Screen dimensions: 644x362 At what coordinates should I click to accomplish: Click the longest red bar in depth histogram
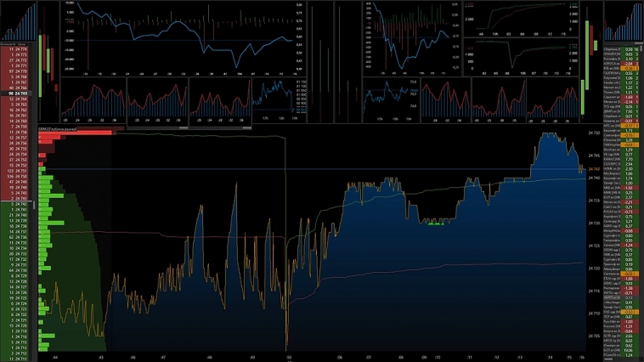pos(76,133)
